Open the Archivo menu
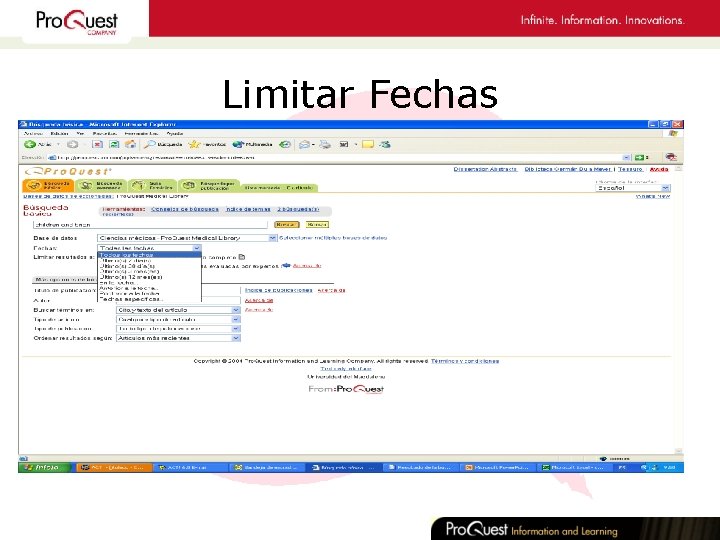720x540 pixels. coord(33,134)
